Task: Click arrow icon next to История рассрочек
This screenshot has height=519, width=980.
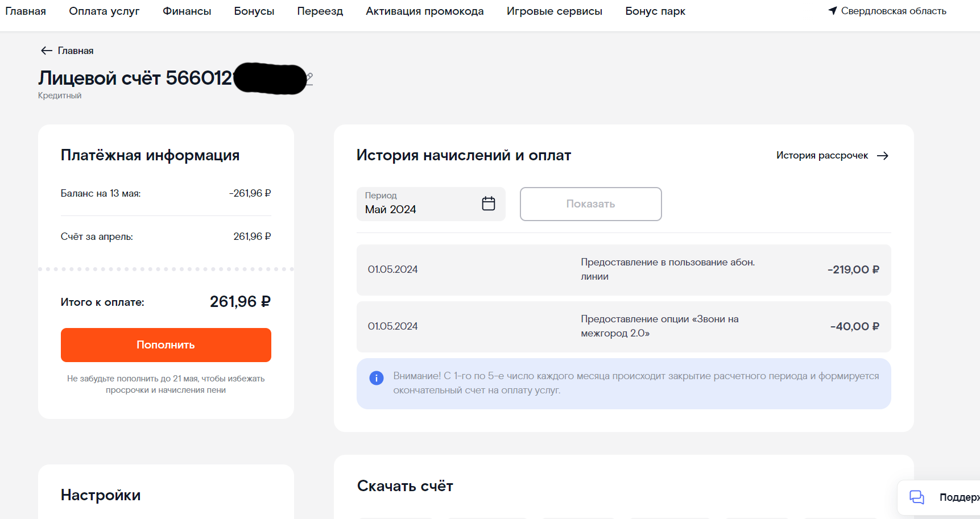Action: (x=883, y=156)
